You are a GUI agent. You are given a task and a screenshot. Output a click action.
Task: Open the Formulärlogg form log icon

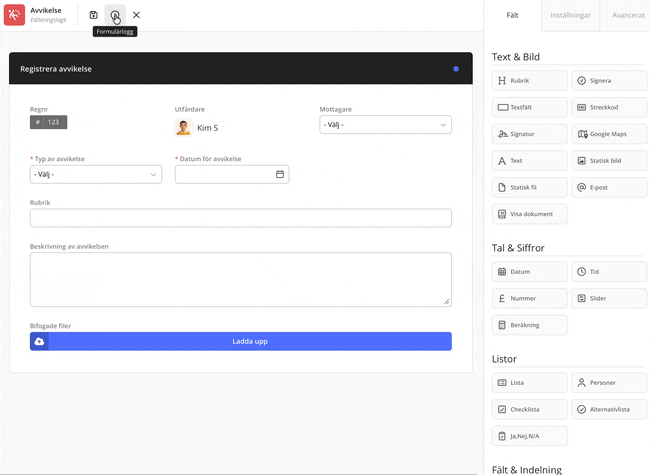tap(115, 15)
